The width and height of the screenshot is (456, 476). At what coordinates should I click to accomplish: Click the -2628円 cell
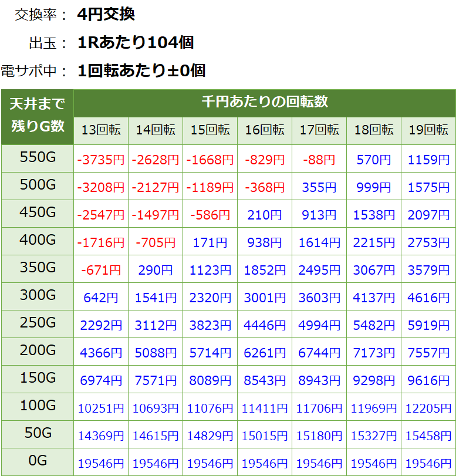click(x=156, y=160)
